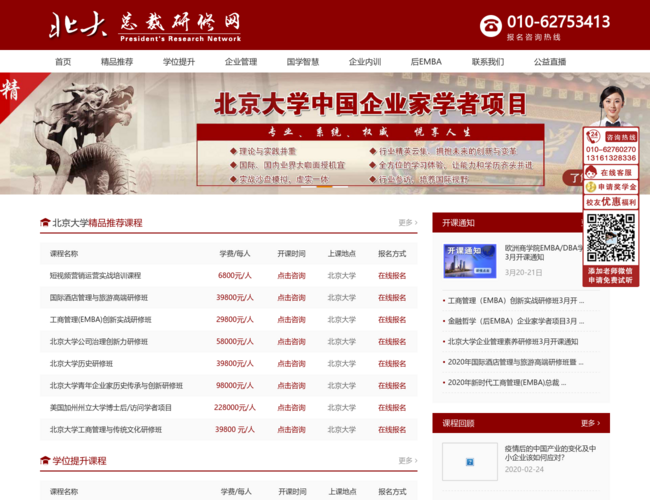Click 申请奖学金 in floating sidebar

tap(611, 187)
